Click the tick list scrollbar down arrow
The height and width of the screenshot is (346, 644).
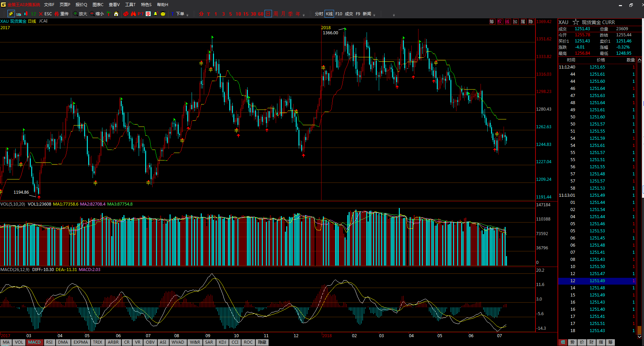pos(640,337)
